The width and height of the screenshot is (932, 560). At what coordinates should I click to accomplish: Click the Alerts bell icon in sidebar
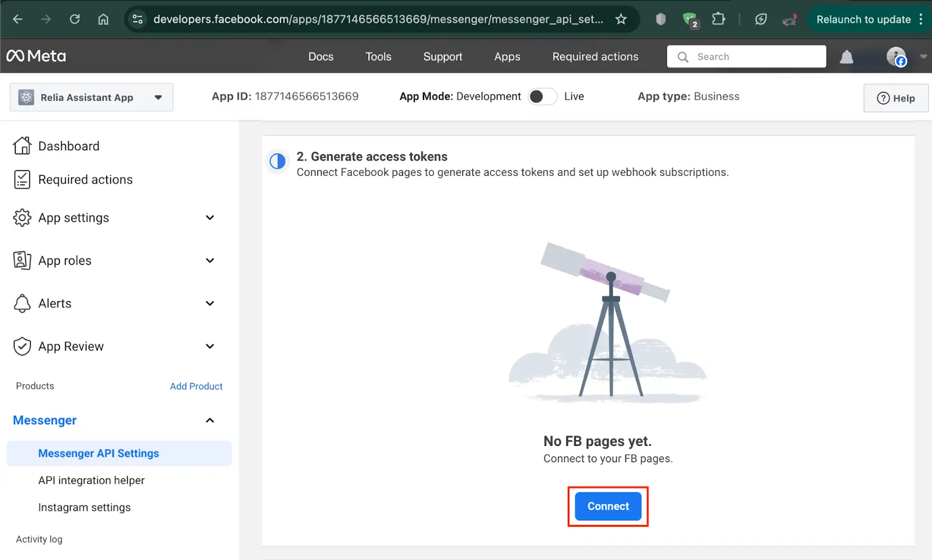pyautogui.click(x=22, y=303)
